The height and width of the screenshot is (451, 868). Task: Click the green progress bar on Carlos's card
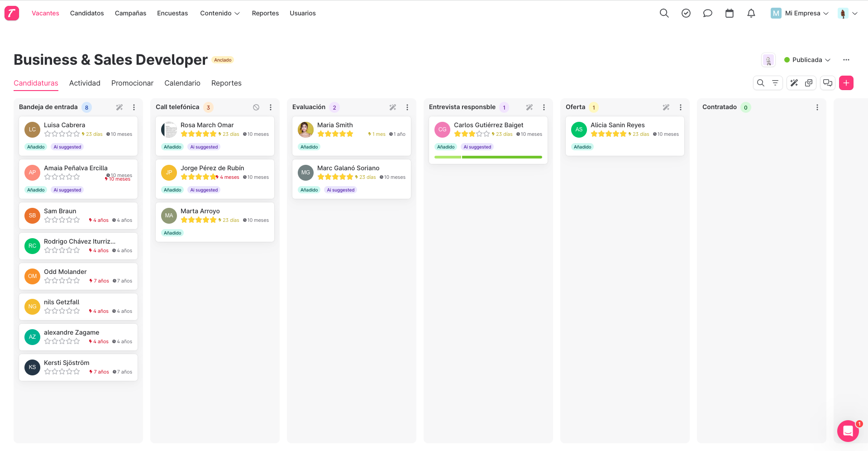coord(488,157)
